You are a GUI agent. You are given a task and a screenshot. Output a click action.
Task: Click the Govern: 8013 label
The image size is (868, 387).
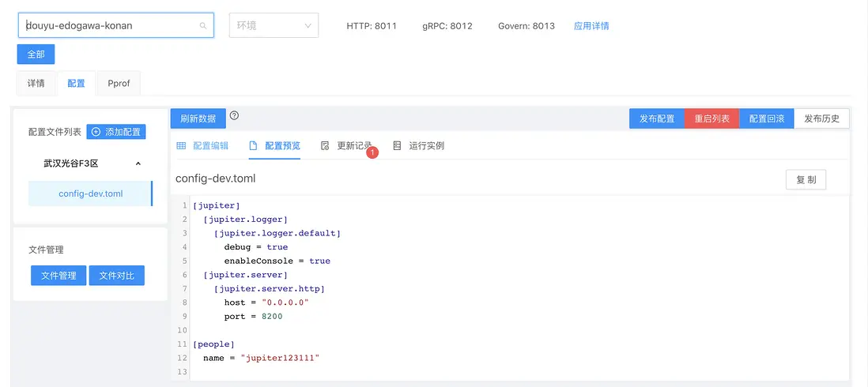click(x=526, y=26)
